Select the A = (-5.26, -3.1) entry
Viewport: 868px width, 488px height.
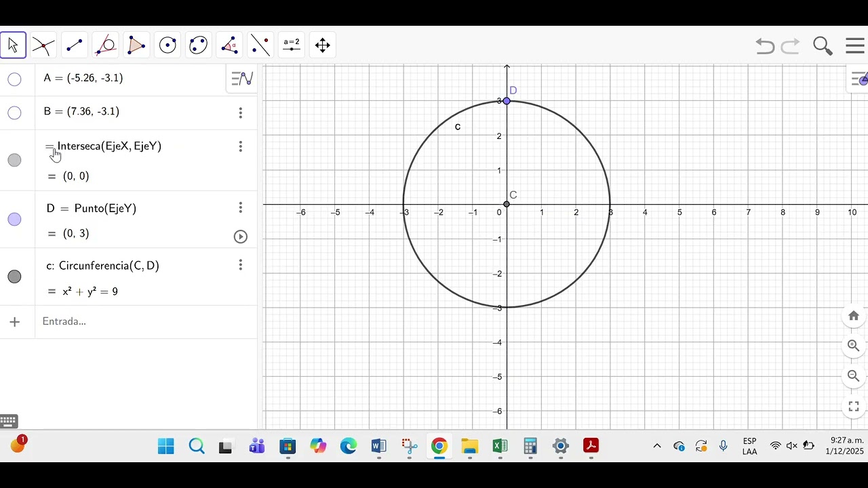(x=83, y=78)
